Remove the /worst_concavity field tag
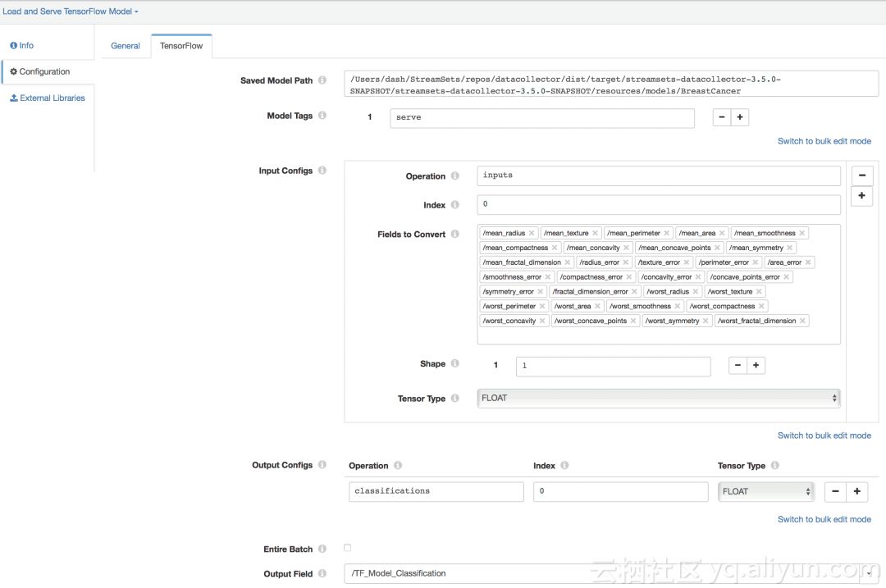 [x=542, y=321]
